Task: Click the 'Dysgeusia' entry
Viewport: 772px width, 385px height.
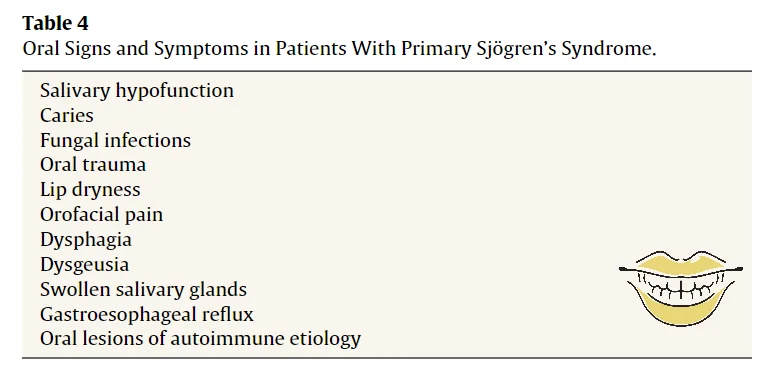Action: (x=84, y=264)
